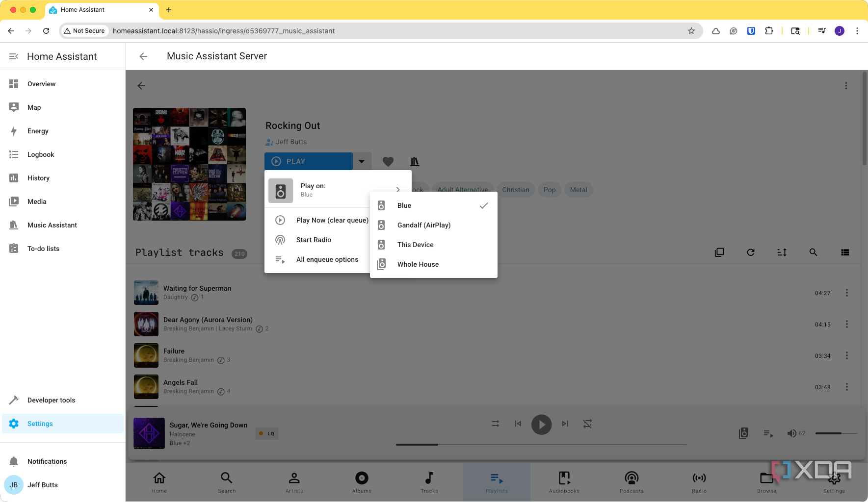Open the playlist three-dot menu top right
This screenshot has width=868, height=502.
[x=846, y=86]
